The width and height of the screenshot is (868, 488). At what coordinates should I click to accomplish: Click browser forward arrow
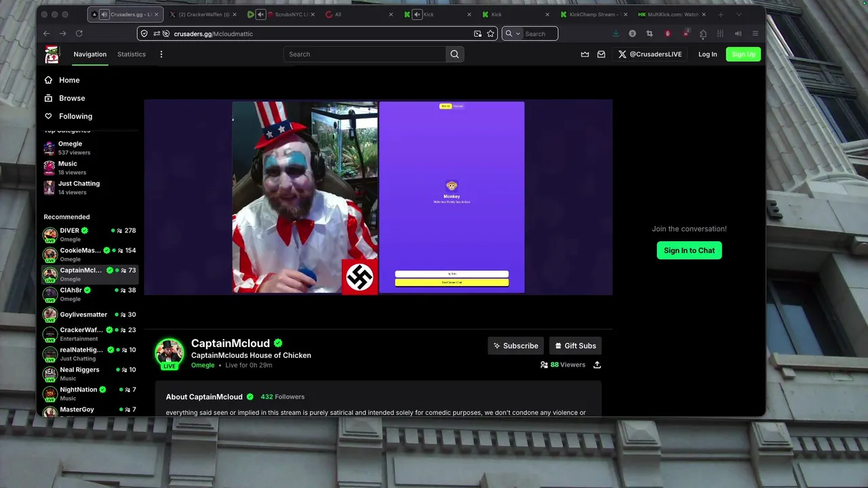pyautogui.click(x=62, y=33)
